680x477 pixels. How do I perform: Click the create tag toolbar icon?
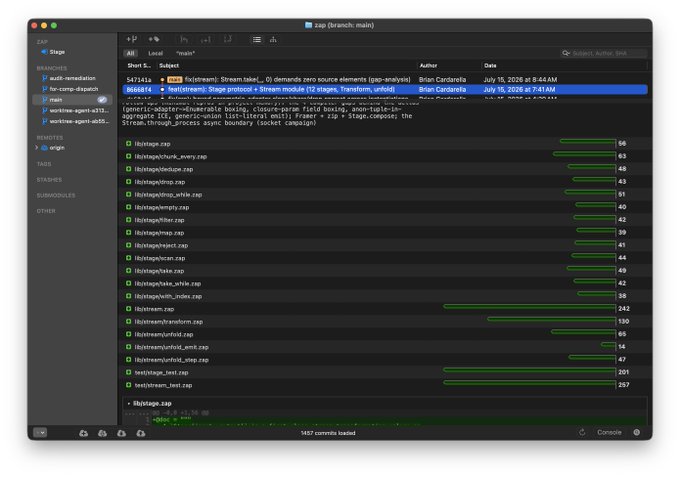coord(154,39)
